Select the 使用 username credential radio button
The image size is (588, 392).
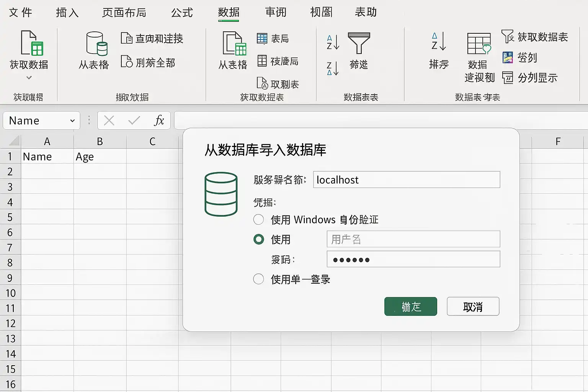point(258,239)
